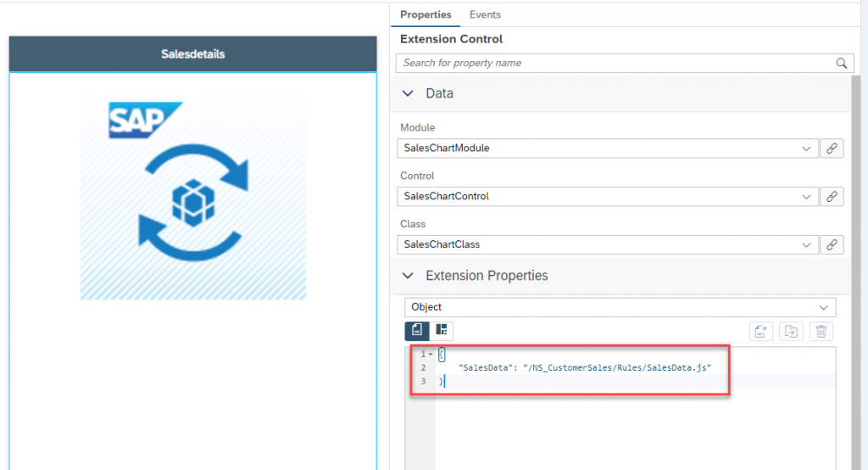Click the add new item icon above editor
Image resolution: width=868 pixels, height=470 pixels.
761,332
